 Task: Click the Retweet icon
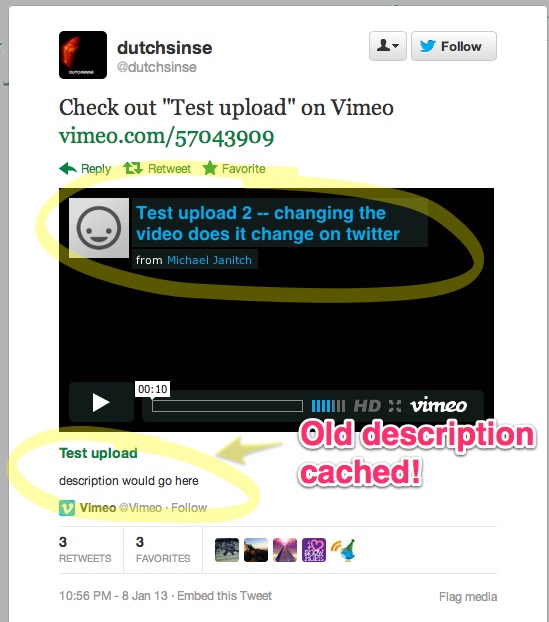coord(132,169)
